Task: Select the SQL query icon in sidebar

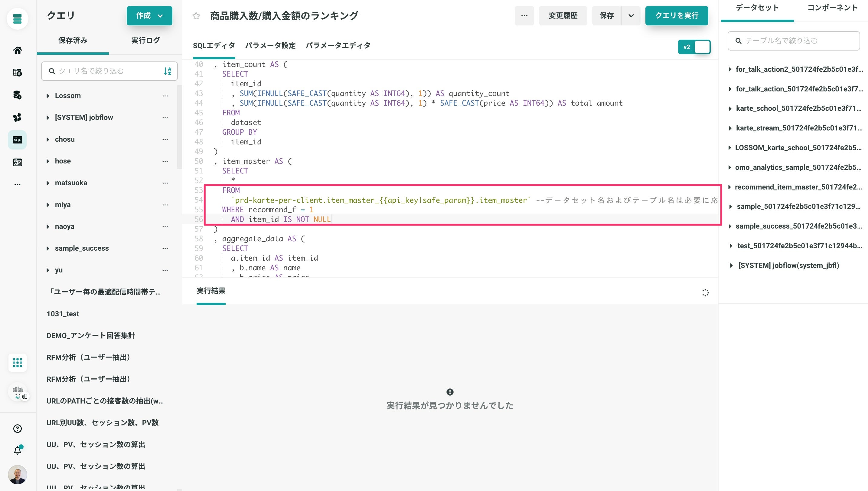Action: point(18,140)
